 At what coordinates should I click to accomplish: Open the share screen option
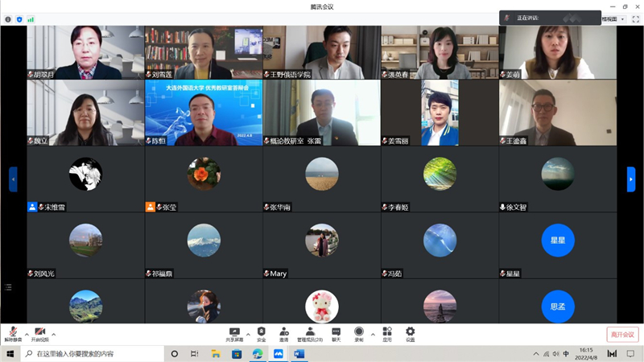(234, 333)
